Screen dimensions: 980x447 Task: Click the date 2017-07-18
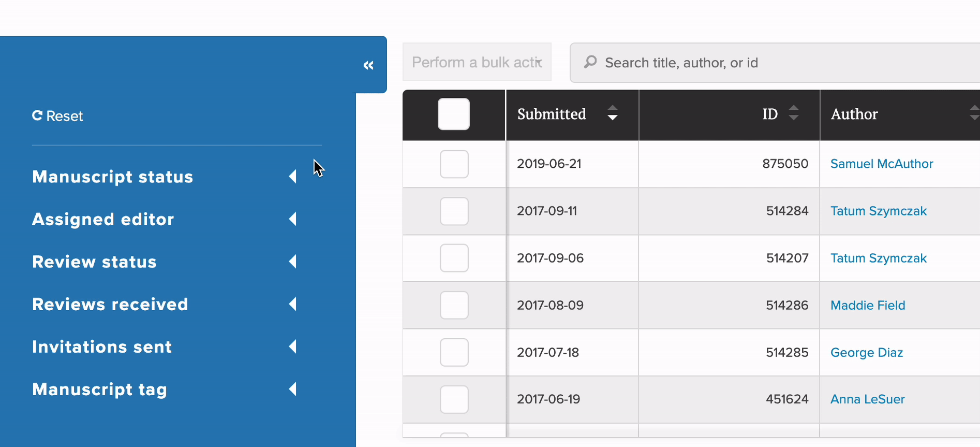(548, 352)
